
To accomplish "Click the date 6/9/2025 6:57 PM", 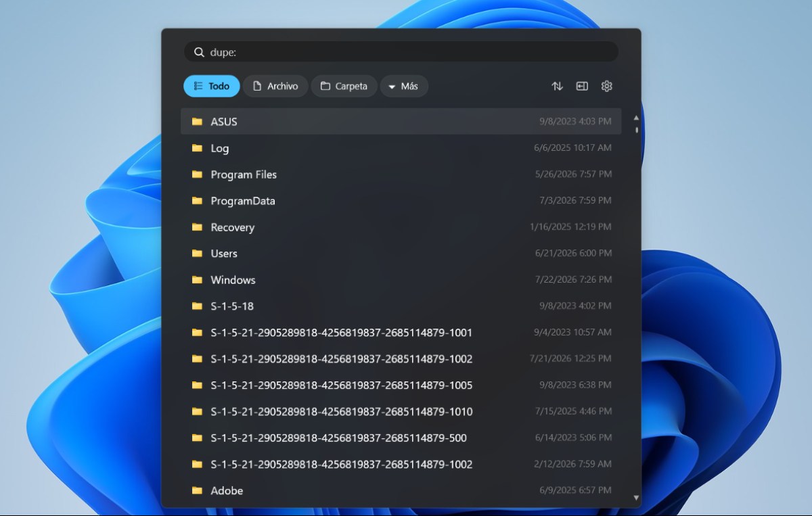I will coord(575,490).
